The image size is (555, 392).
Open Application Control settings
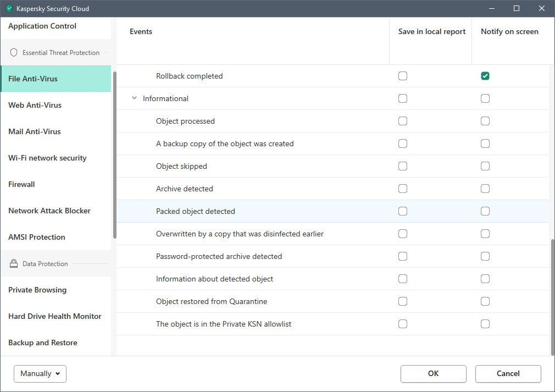[56, 26]
